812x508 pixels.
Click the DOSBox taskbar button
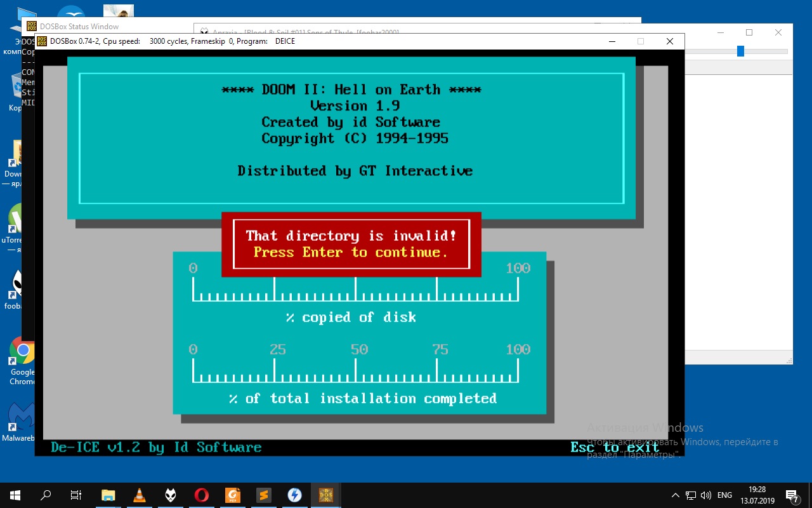[326, 495]
